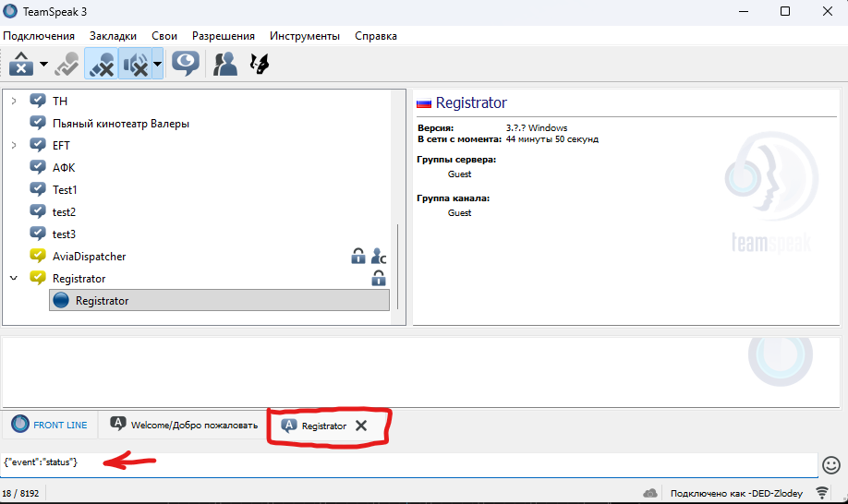Screen dimensions: 848x504
Task: Click the disconnect from server toolbar icon
Action: pos(21,64)
